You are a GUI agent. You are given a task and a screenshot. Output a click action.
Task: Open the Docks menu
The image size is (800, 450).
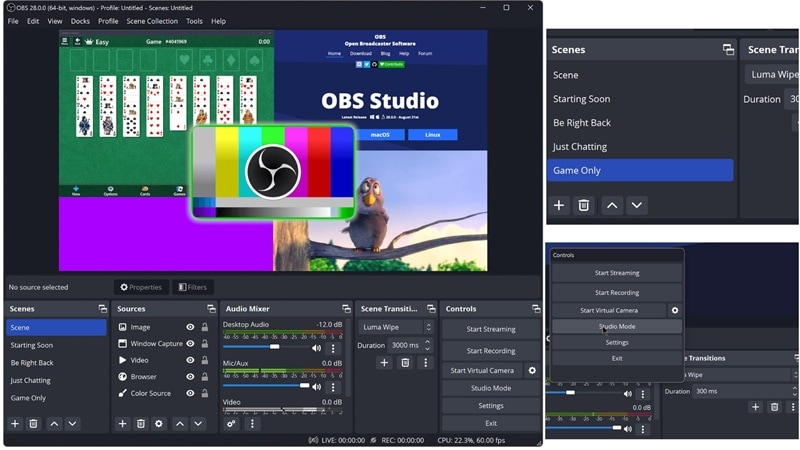point(80,21)
